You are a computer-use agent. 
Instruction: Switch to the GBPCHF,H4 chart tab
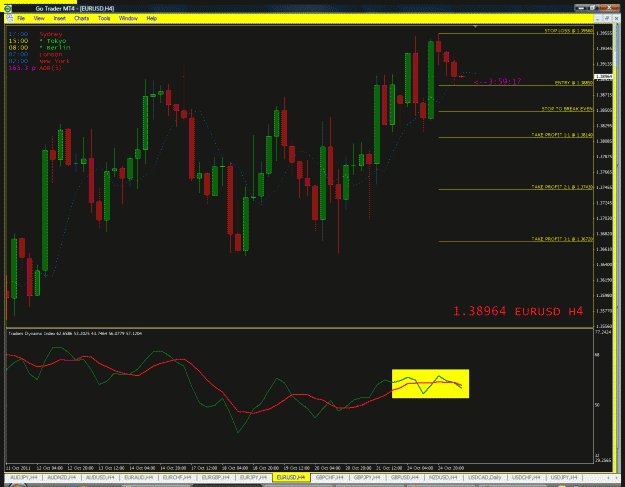click(x=329, y=477)
